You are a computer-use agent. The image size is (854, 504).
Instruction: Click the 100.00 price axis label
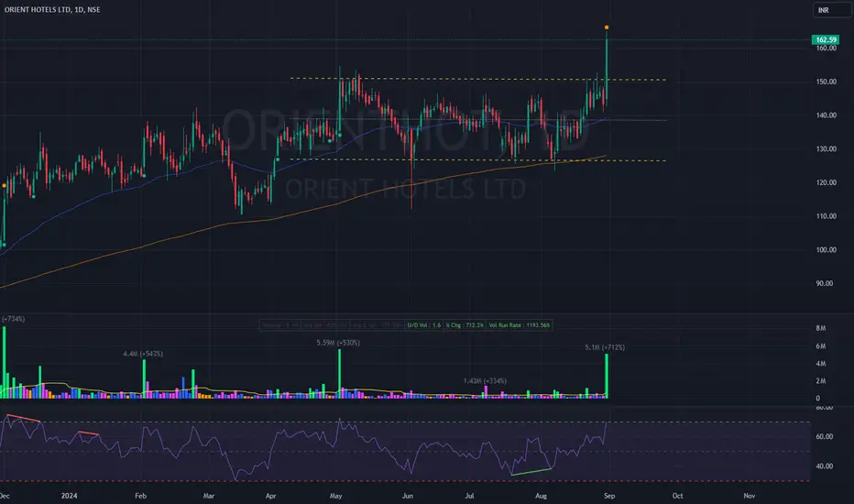point(826,249)
